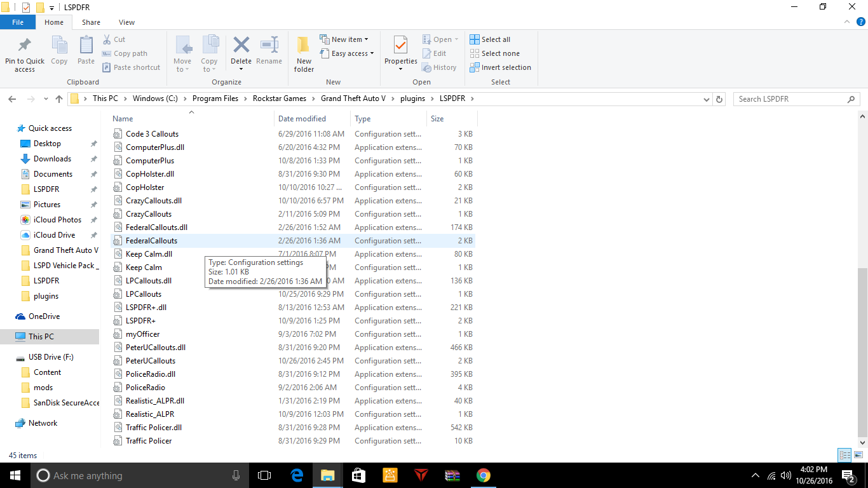This screenshot has width=868, height=488.
Task: Create a New folder
Action: [x=304, y=53]
